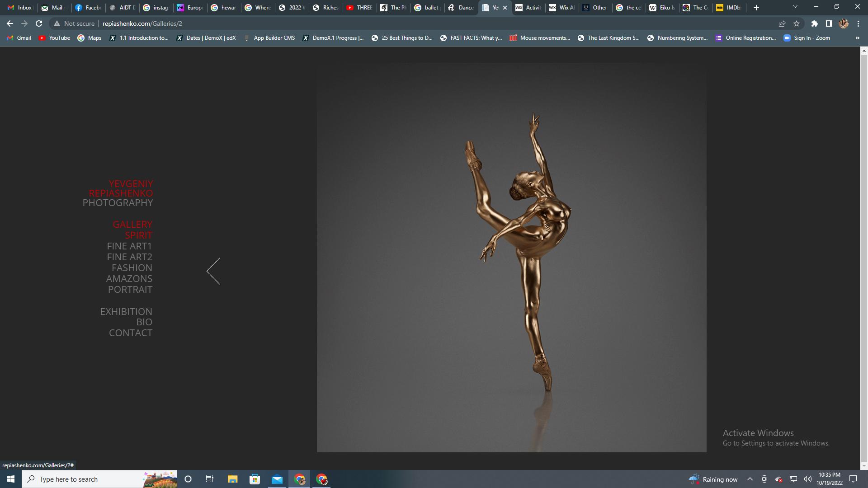Click the previous image arrow

(x=213, y=271)
